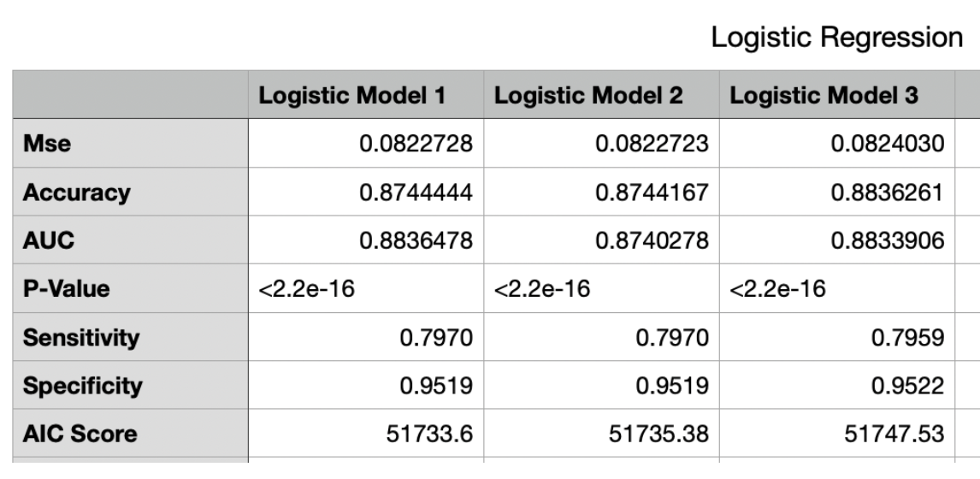The image size is (980, 479).
Task: Click the Logistic Model 2 column header
Action: point(601,95)
